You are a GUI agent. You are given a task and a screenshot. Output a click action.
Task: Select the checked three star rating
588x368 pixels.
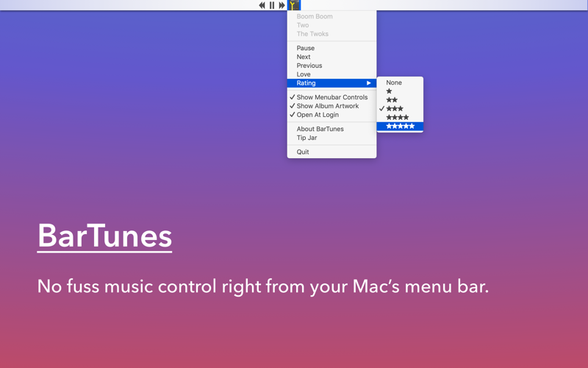(x=400, y=108)
